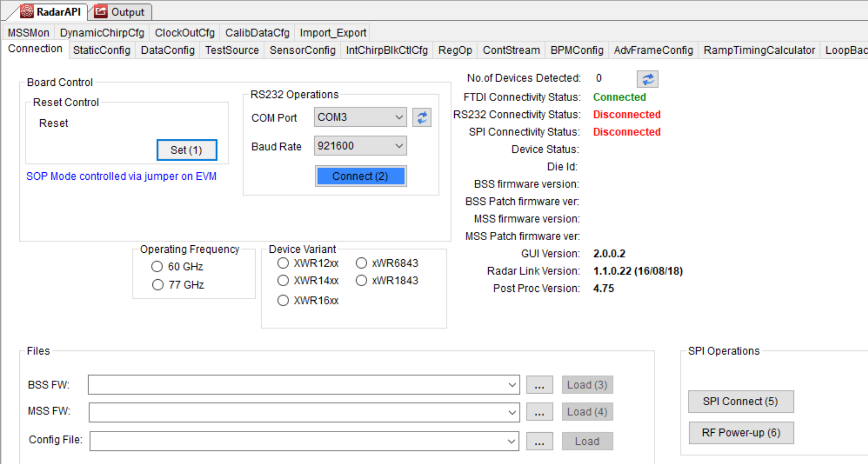
Task: Switch to the MSSMon tab
Action: click(x=29, y=32)
